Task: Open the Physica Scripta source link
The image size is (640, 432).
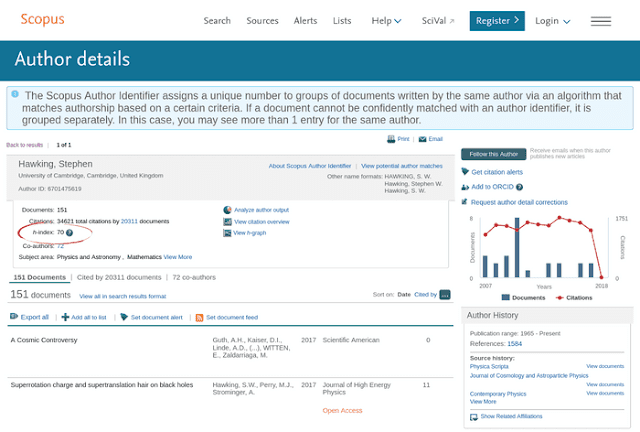Action: (x=489, y=366)
